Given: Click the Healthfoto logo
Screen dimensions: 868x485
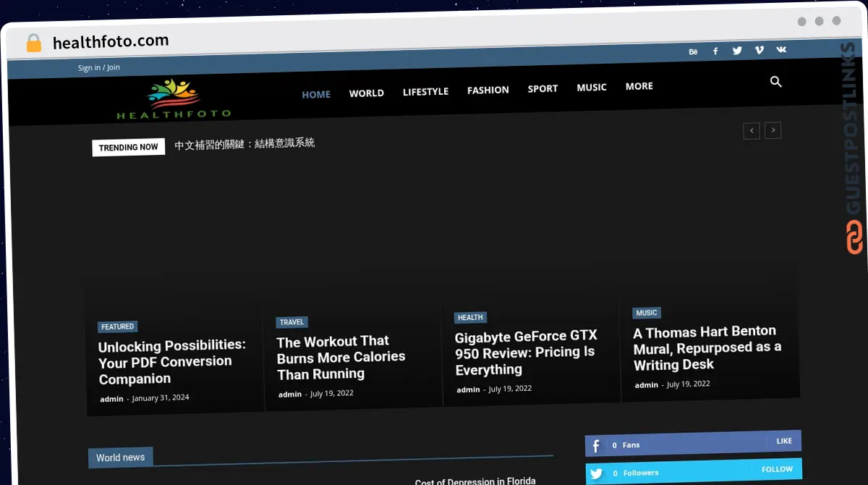Looking at the screenshot, I should 174,99.
